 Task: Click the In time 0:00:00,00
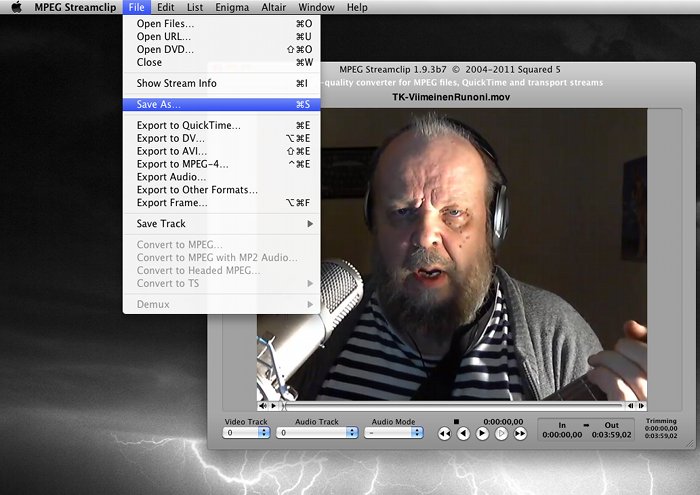(x=562, y=435)
